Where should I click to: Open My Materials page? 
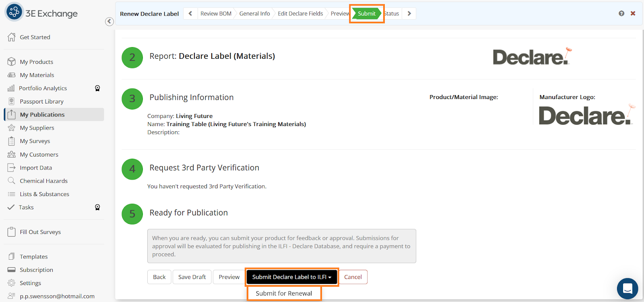tap(37, 75)
